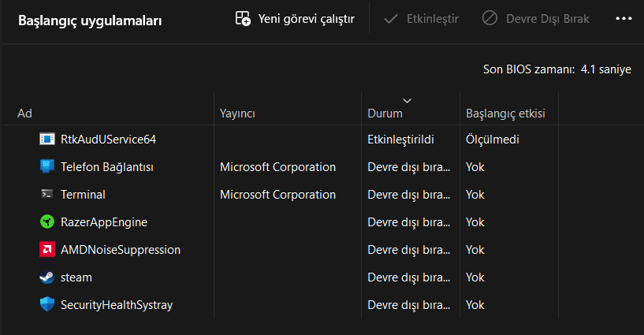Click the Devre dışı status of Telefon Bağlantısı
This screenshot has width=644, height=335.
click(x=408, y=167)
